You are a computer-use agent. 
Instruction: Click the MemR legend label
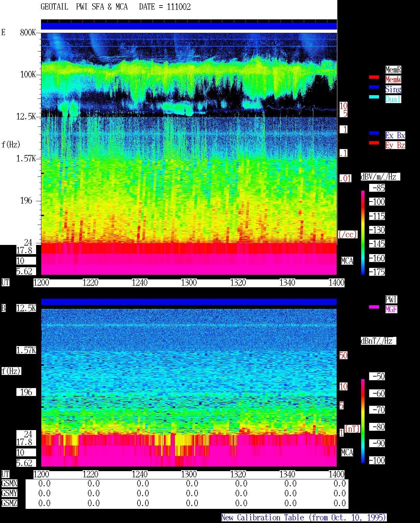[x=393, y=70]
